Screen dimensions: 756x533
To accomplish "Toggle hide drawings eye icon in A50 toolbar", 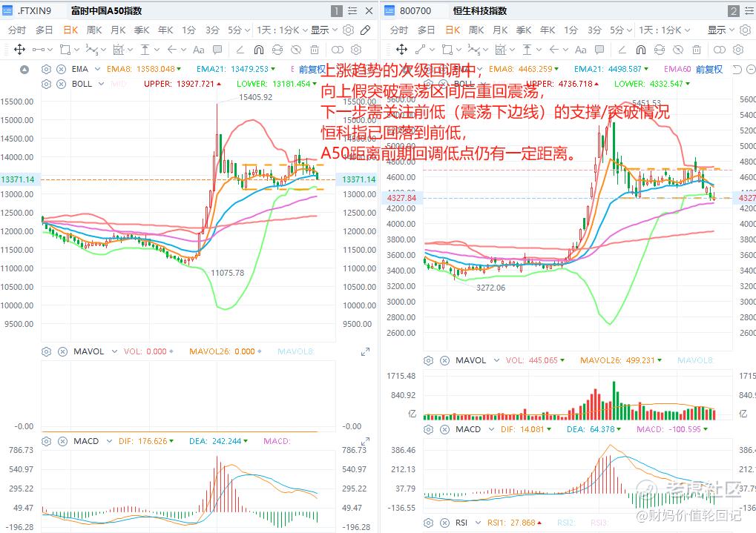I will pos(295,49).
